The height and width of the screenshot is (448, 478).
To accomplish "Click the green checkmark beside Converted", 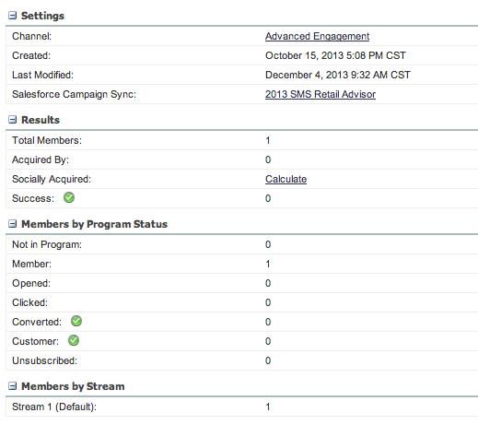I will 76,321.
